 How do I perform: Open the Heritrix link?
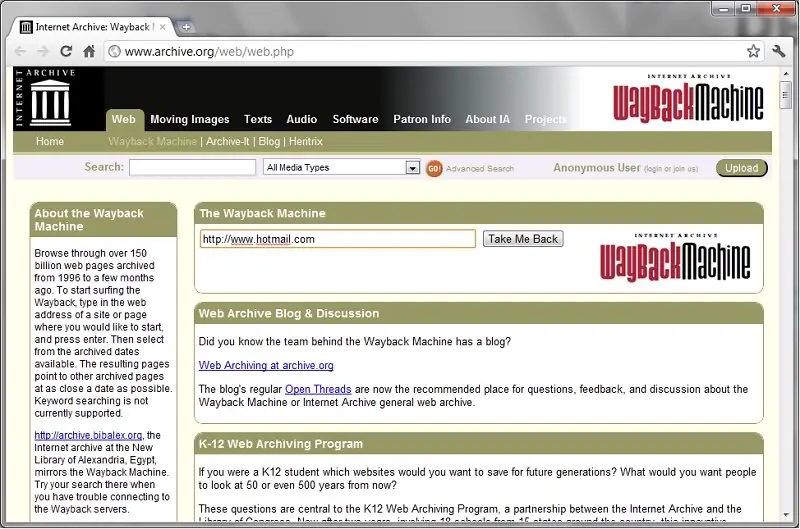coord(306,141)
